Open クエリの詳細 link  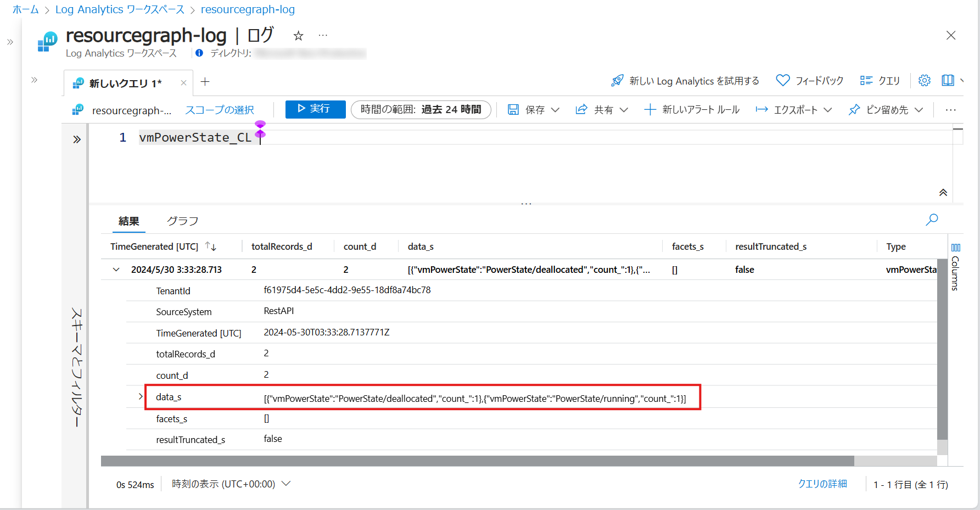click(x=822, y=484)
